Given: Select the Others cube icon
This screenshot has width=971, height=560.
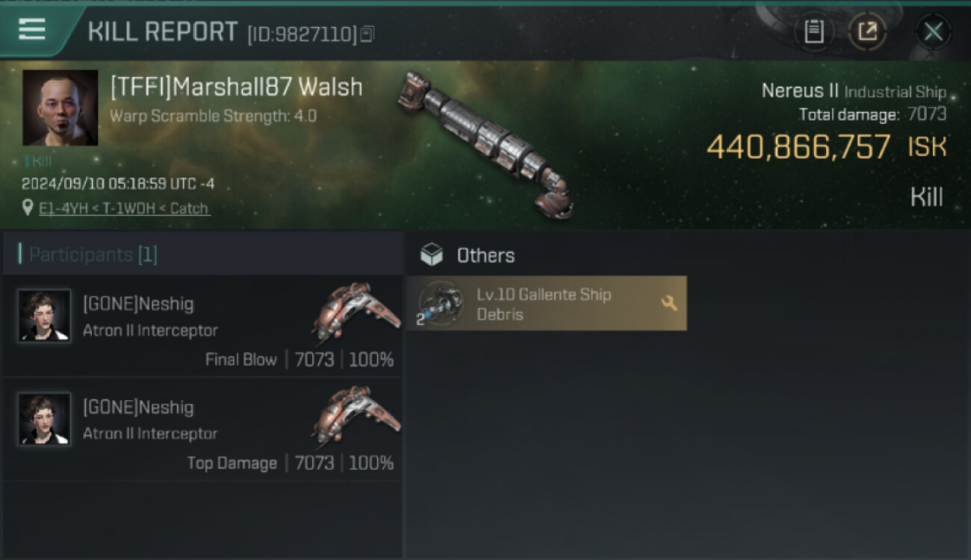Looking at the screenshot, I should (432, 255).
